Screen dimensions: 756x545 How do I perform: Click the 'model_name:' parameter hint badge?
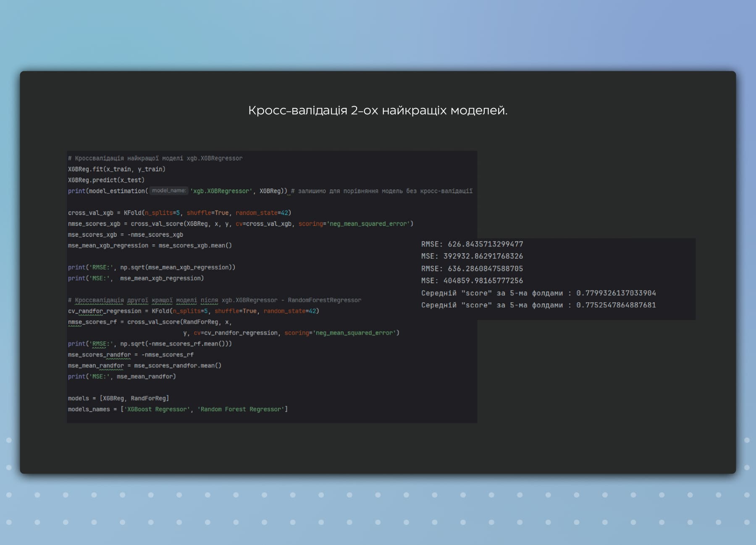[169, 191]
